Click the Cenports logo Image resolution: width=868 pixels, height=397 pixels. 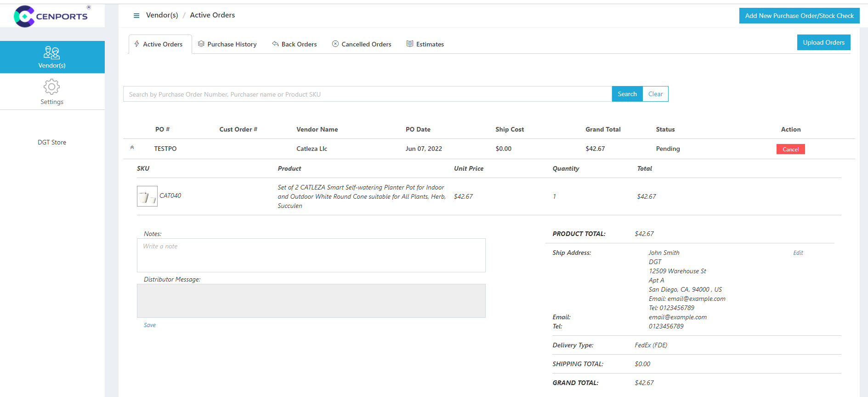coord(51,16)
